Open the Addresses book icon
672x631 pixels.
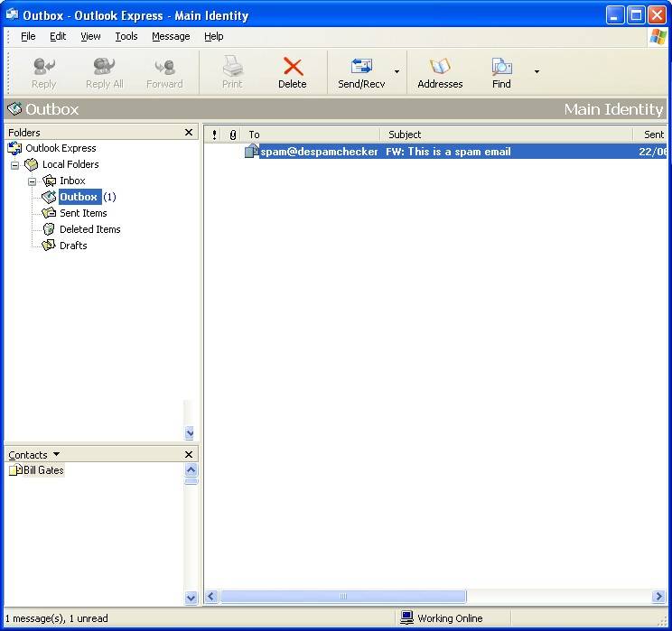pyautogui.click(x=440, y=67)
